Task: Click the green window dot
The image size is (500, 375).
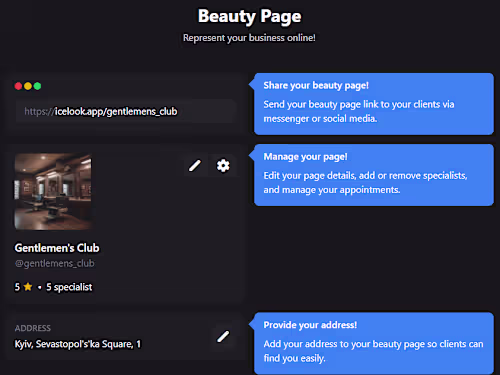Action: pos(37,86)
